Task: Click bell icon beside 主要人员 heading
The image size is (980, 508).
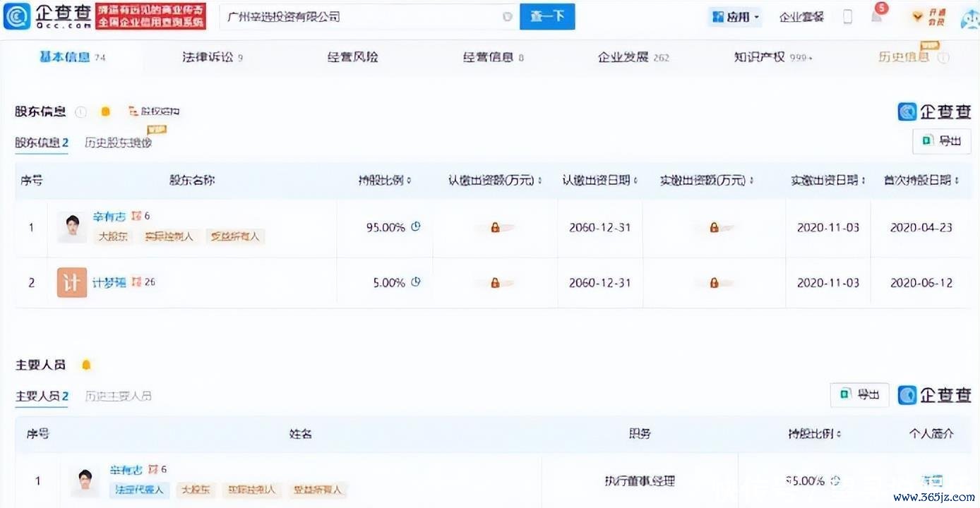Action: tap(86, 365)
